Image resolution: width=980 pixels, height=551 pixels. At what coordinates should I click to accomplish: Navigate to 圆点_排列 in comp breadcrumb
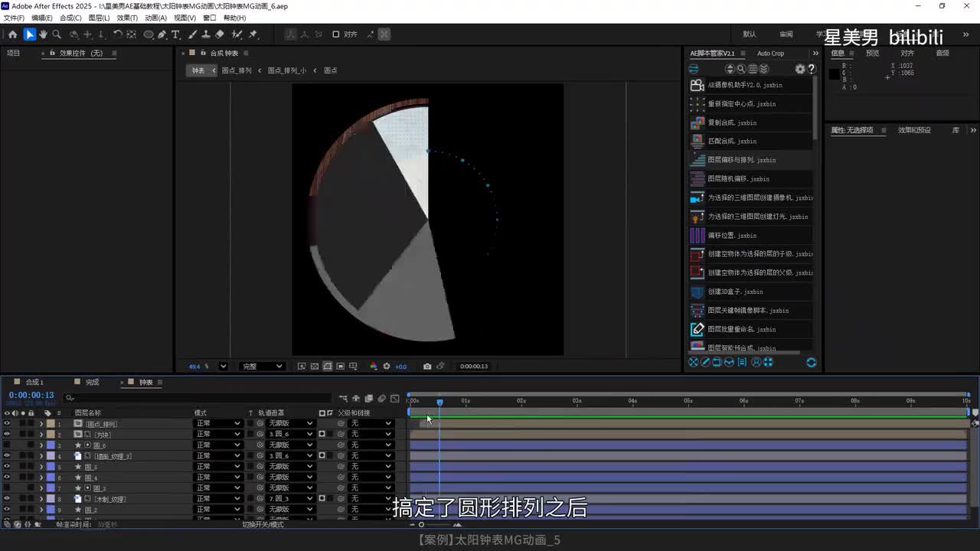point(237,70)
